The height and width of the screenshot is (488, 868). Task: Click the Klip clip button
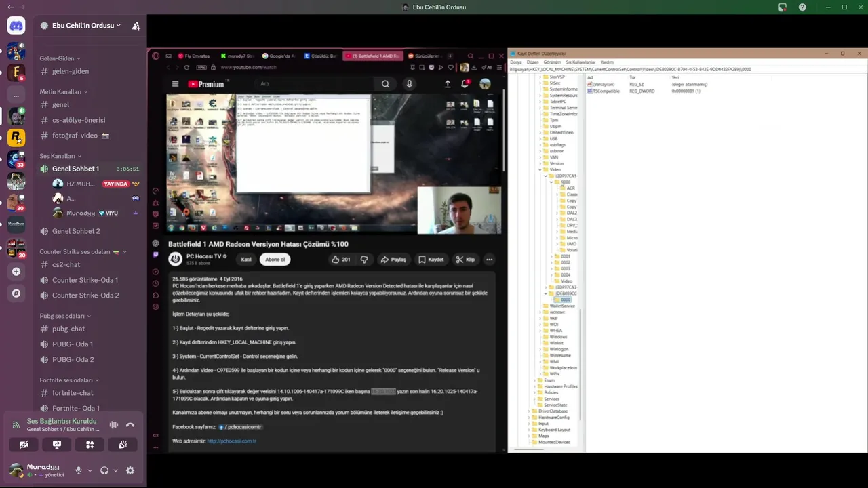click(465, 260)
